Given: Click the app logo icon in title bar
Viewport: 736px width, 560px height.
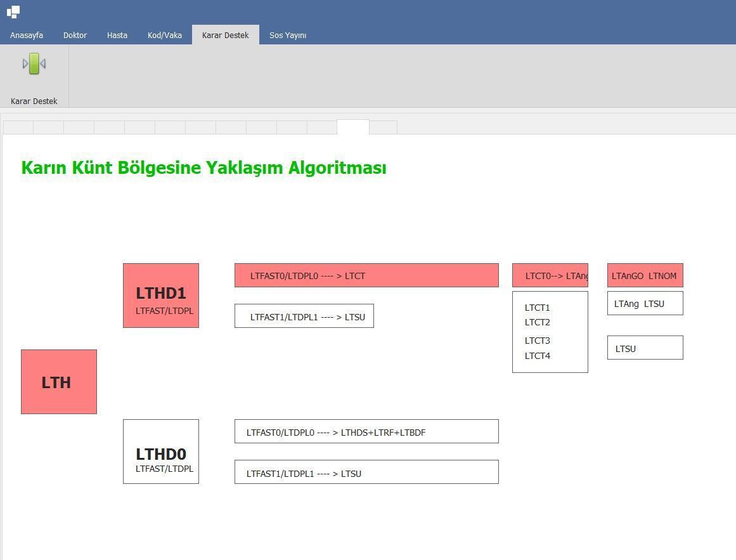Looking at the screenshot, I should pos(13,11).
